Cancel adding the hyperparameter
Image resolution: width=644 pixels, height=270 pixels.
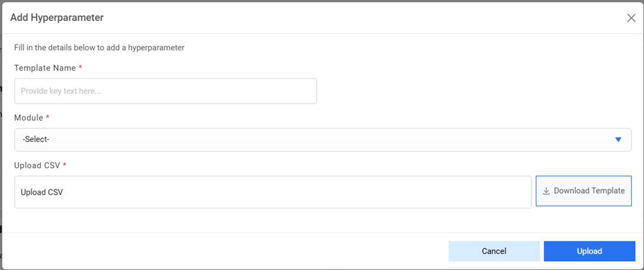tap(494, 251)
